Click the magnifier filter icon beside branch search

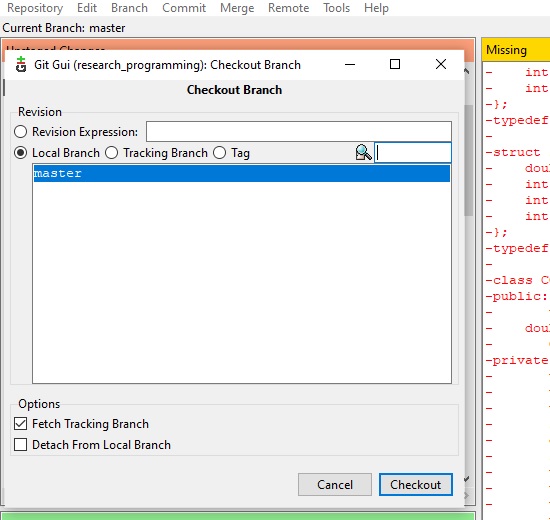(363, 153)
